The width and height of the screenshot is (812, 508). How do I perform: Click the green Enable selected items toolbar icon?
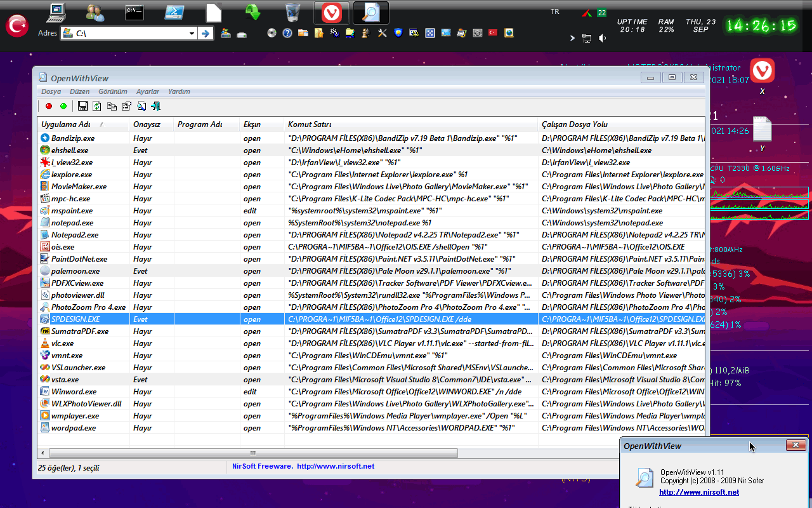pyautogui.click(x=63, y=106)
